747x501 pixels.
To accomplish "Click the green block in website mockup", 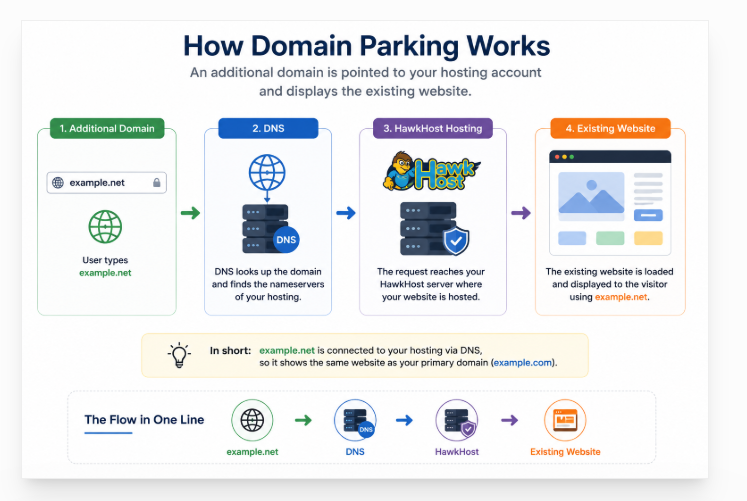I will [610, 238].
